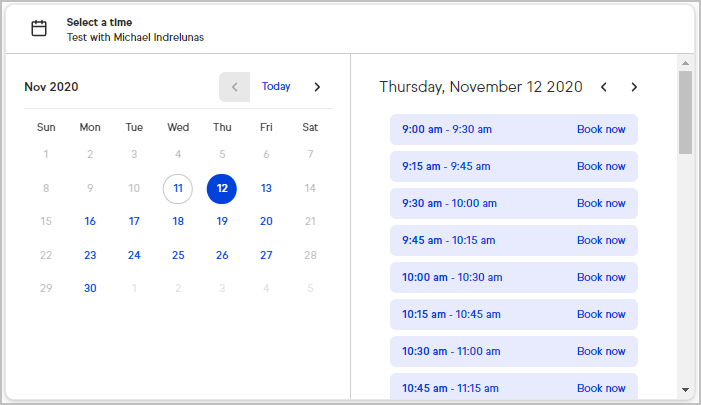The image size is (701, 405).
Task: Select November 11 on the calendar
Action: coord(178,188)
